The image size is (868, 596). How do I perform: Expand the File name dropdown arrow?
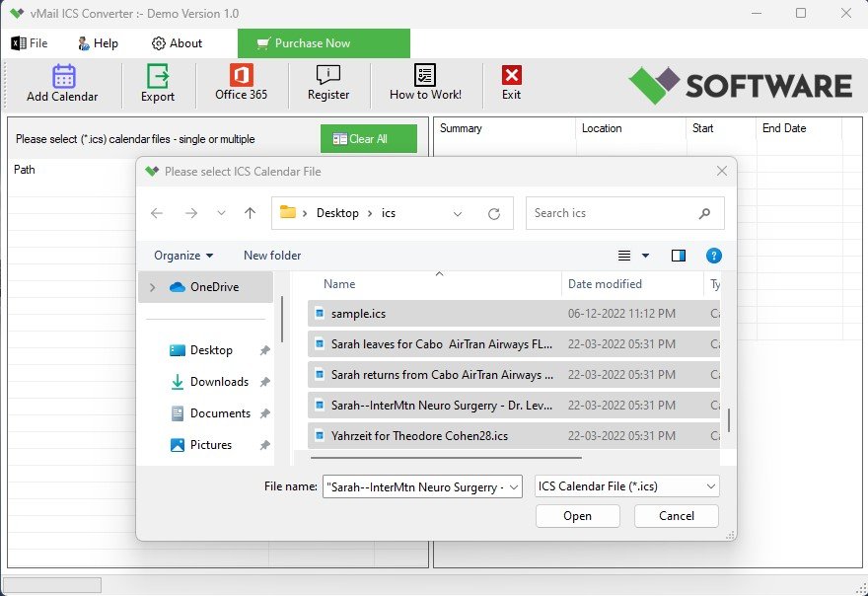click(x=514, y=486)
